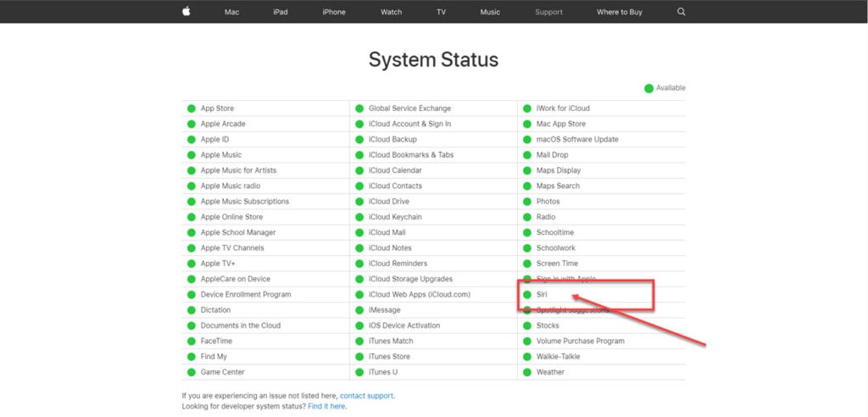Select the Documents in the Cloud entry
The width and height of the screenshot is (868, 417).
coord(240,325)
